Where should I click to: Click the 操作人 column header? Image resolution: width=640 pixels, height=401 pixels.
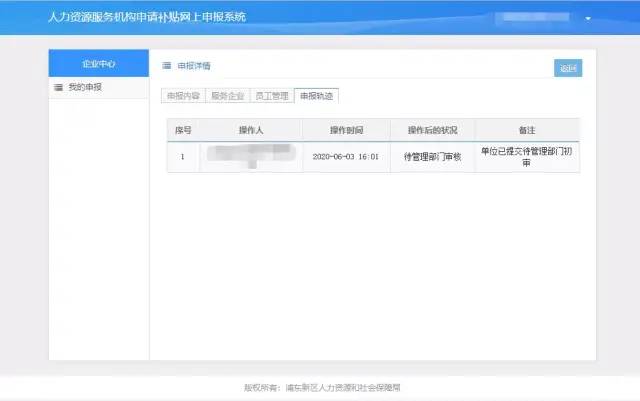pyautogui.click(x=250, y=130)
